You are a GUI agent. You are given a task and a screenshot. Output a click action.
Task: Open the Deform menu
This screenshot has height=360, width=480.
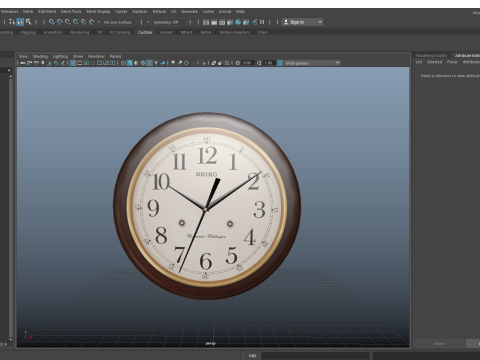[159, 11]
